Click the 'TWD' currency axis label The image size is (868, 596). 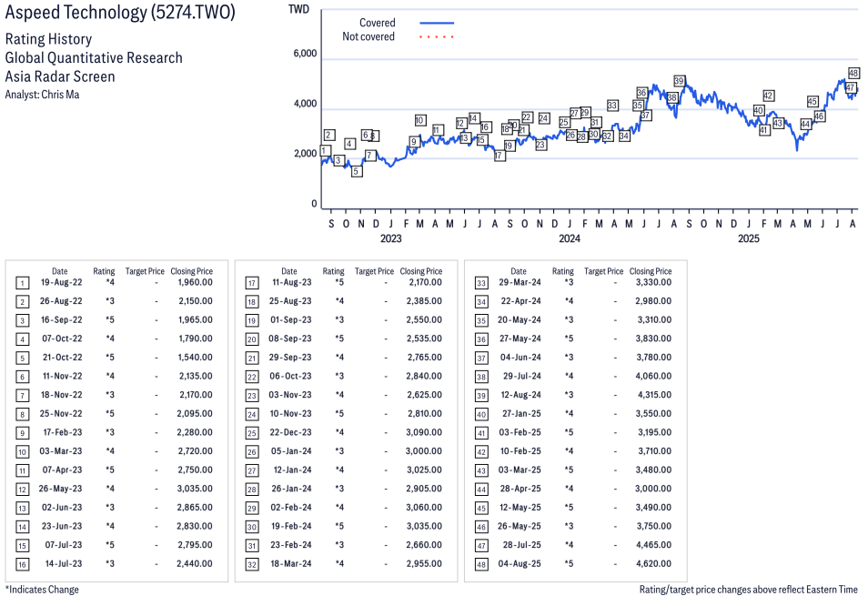pyautogui.click(x=299, y=9)
